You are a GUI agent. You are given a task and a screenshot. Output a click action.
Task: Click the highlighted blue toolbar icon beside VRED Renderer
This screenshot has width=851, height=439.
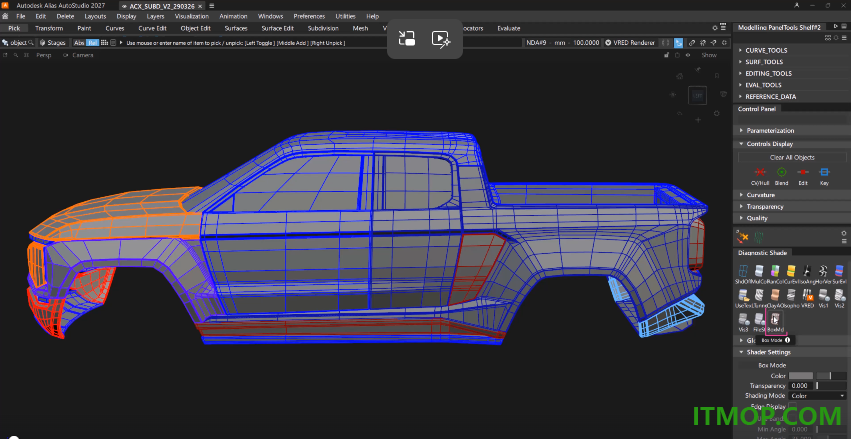coord(678,42)
